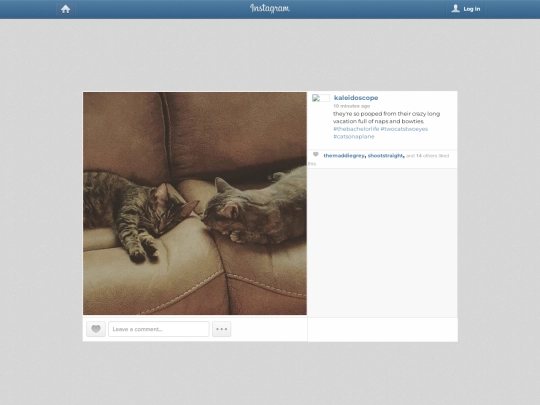Image resolution: width=540 pixels, height=405 pixels.
Task: Click the Instagram logo in header
Action: pos(270,8)
